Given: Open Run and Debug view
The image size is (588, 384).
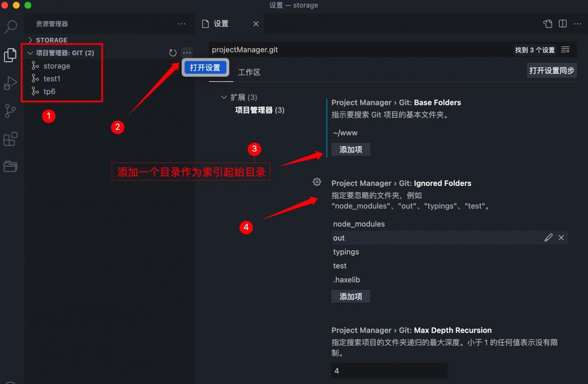Looking at the screenshot, I should coord(10,83).
